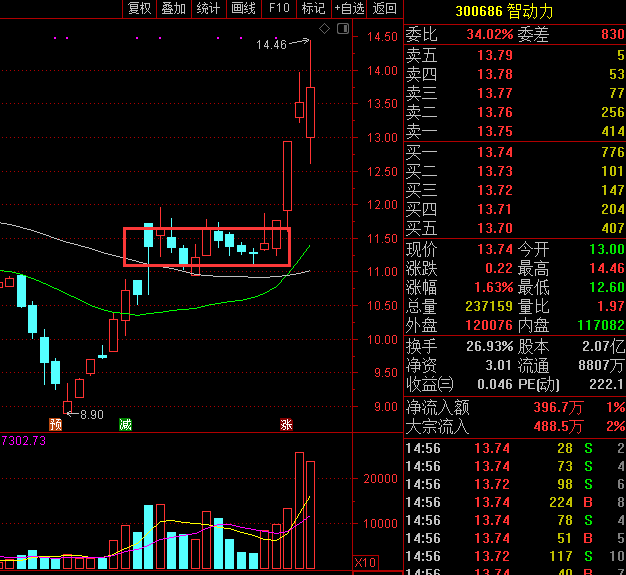The image size is (626, 575).
Task: Click the red 涨 event marker
Action: (x=287, y=424)
